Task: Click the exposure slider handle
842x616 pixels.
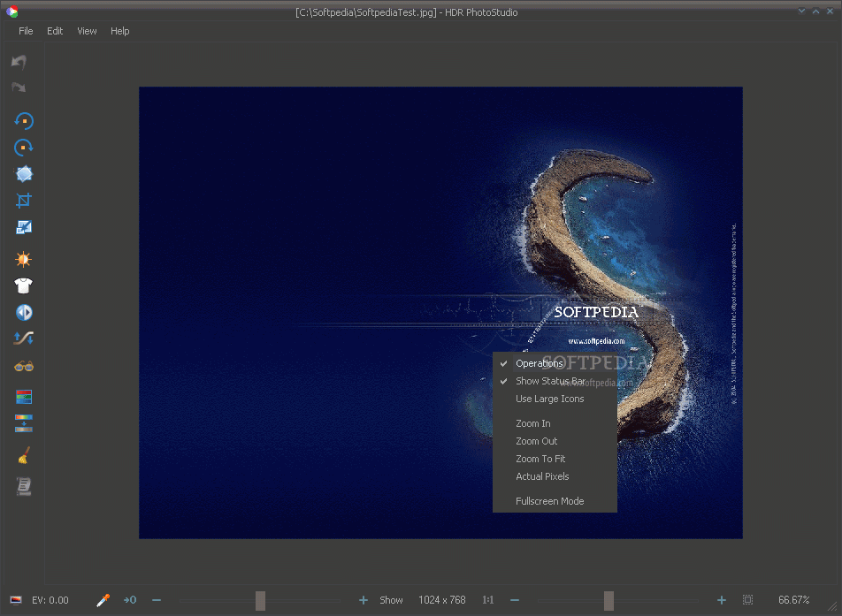Action: [x=260, y=600]
